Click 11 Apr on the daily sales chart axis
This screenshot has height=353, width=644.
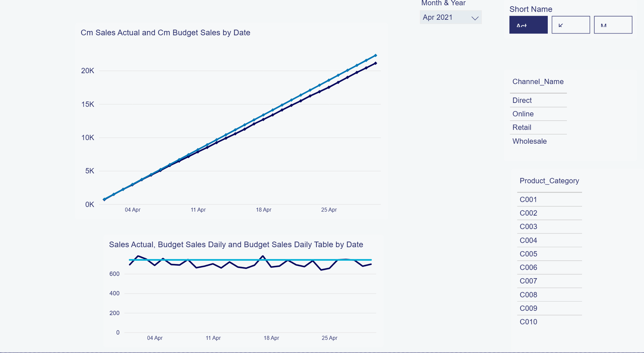(x=213, y=338)
